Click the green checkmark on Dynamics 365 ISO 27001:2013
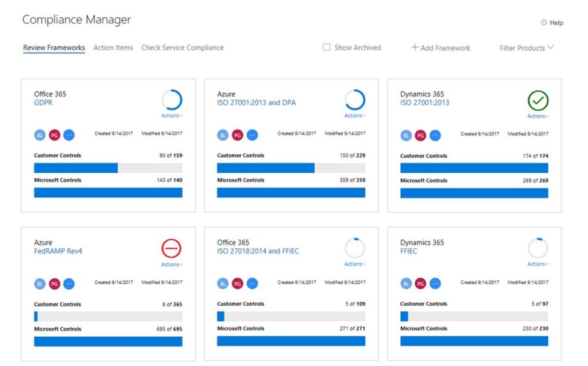588x366 pixels. pyautogui.click(x=537, y=100)
